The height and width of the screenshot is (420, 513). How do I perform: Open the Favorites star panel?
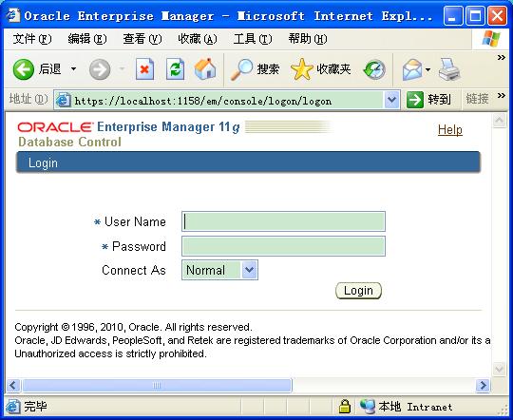tap(302, 69)
